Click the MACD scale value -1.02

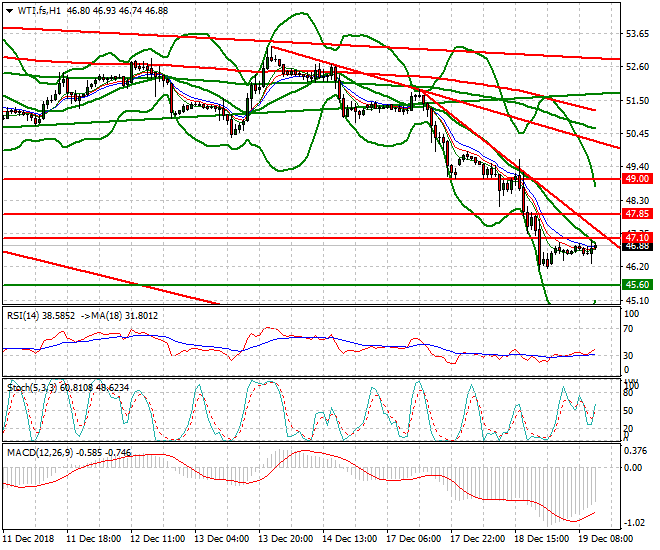pyautogui.click(x=635, y=523)
